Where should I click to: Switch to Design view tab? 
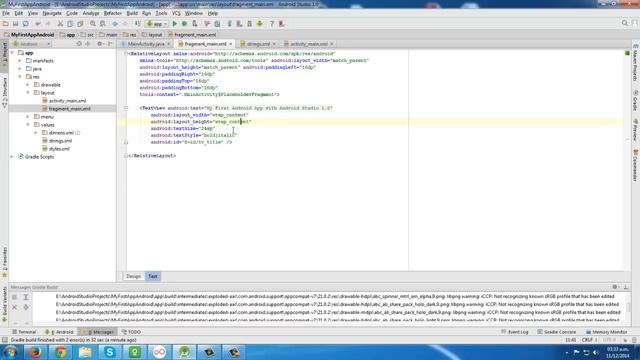(133, 276)
